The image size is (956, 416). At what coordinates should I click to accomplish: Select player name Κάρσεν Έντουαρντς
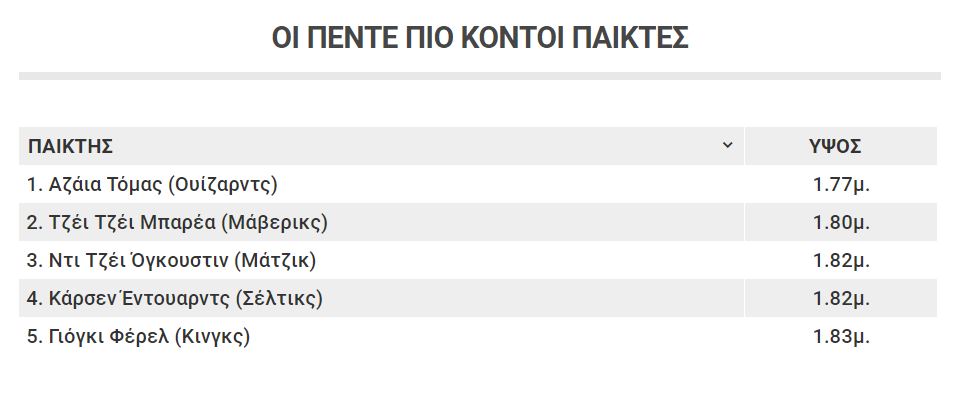coord(139,298)
